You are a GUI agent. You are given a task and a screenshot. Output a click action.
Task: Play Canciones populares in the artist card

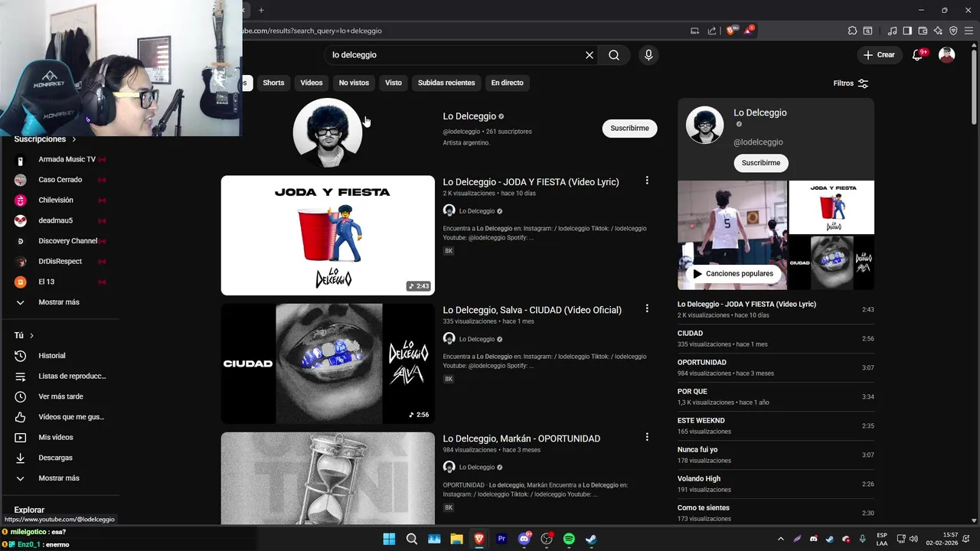point(733,273)
